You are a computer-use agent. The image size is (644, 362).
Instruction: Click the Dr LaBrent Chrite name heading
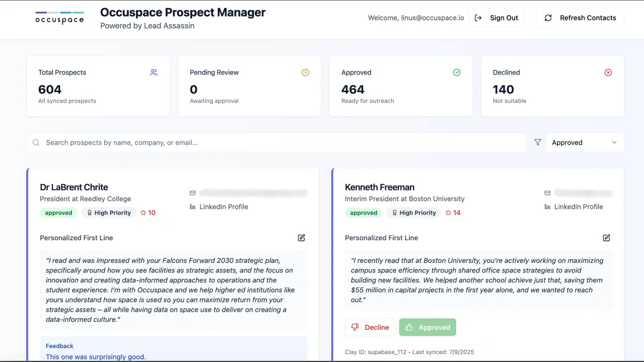[x=74, y=187]
